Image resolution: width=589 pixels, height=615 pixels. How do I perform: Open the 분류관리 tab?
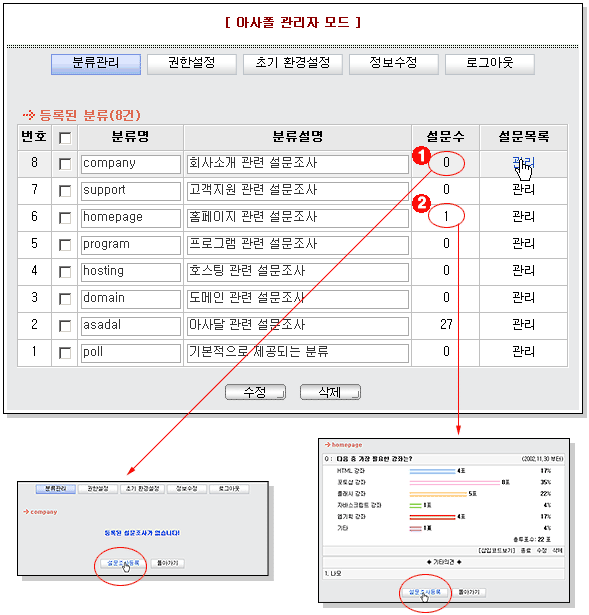(96, 64)
